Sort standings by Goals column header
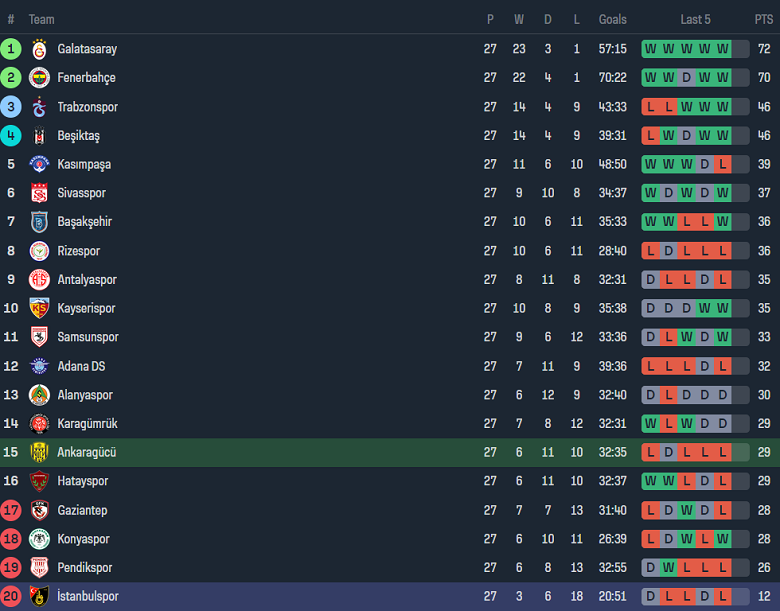The image size is (780, 611). (613, 20)
